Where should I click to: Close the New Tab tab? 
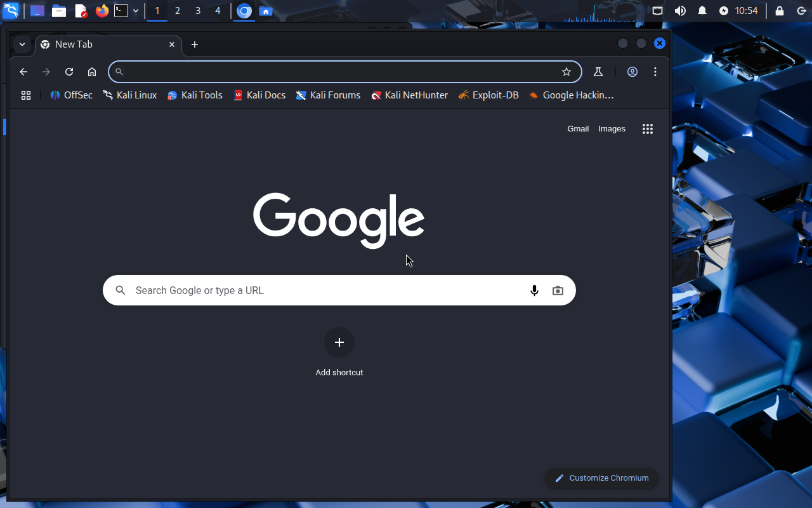point(172,44)
